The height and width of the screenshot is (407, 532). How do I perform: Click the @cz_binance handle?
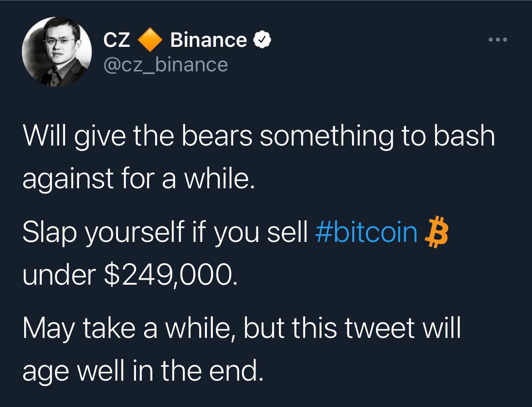coord(166,65)
